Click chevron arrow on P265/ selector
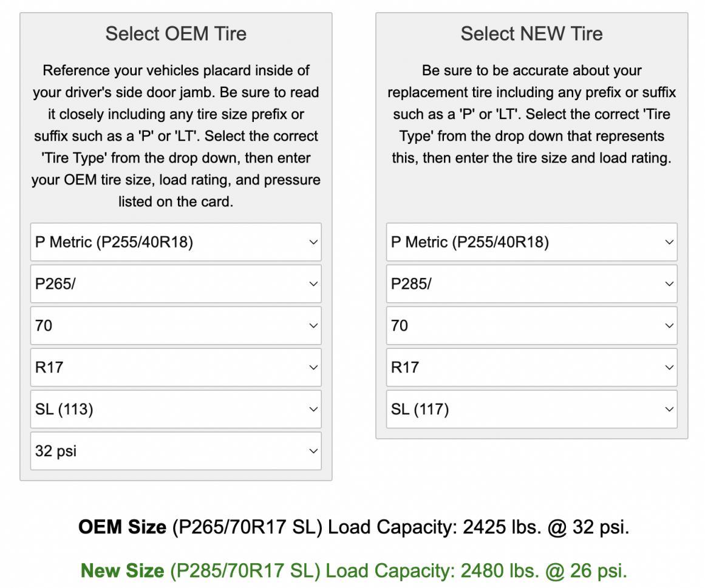Viewport: 705px width, 588px height. click(313, 284)
